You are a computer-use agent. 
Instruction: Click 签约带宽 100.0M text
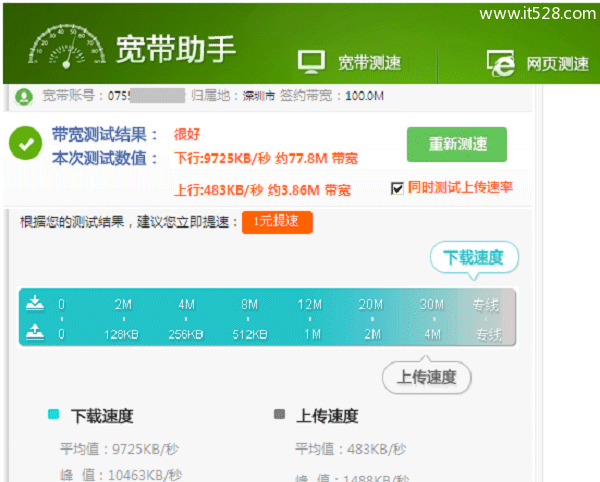[x=332, y=96]
